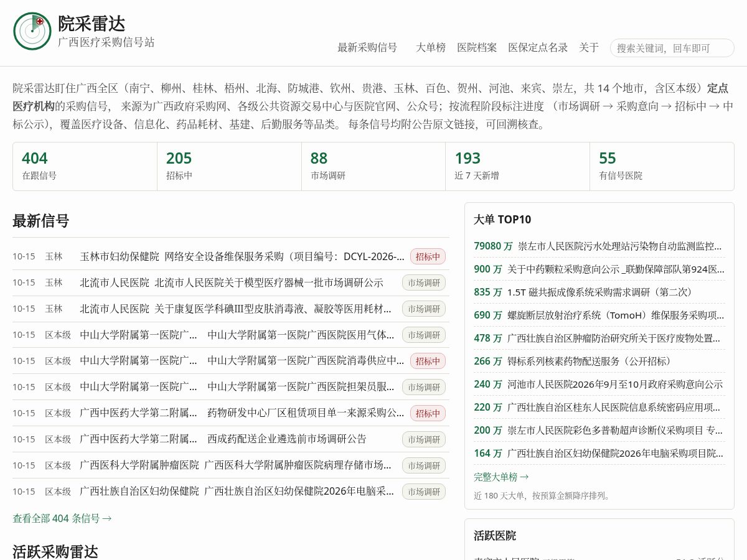Open the 最新采购信号 menu item

coord(367,47)
